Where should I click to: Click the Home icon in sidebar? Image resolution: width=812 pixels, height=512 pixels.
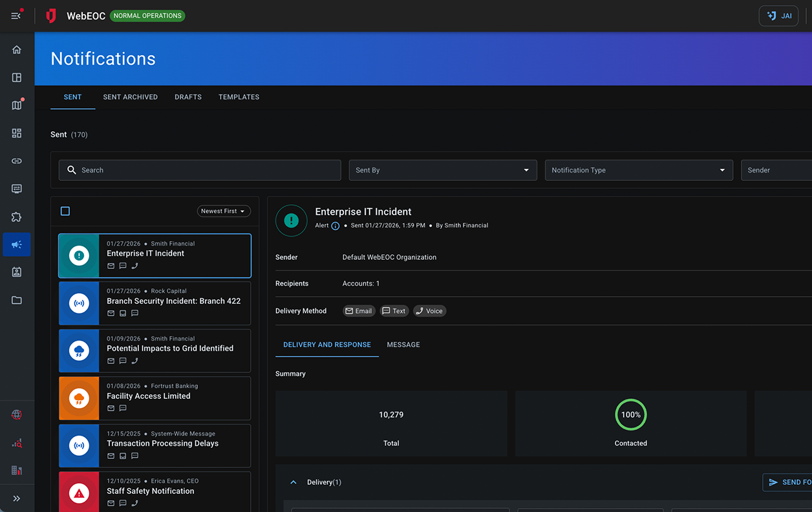click(x=17, y=50)
